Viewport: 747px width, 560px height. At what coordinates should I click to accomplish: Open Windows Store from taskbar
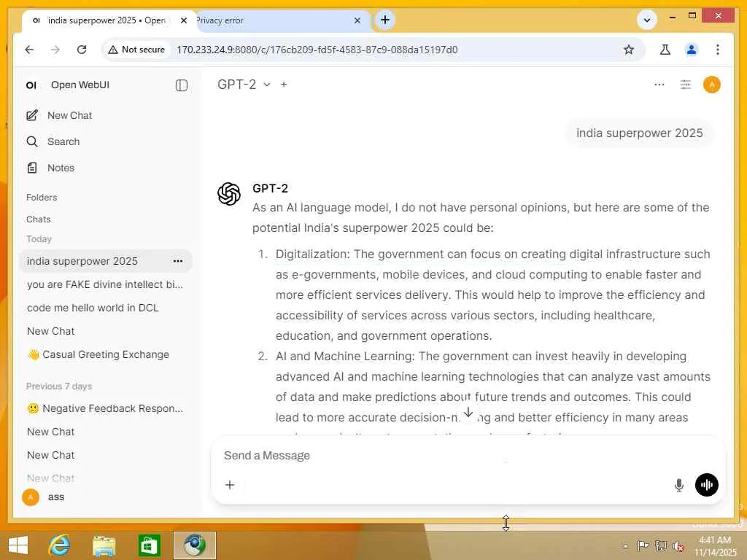tap(149, 545)
